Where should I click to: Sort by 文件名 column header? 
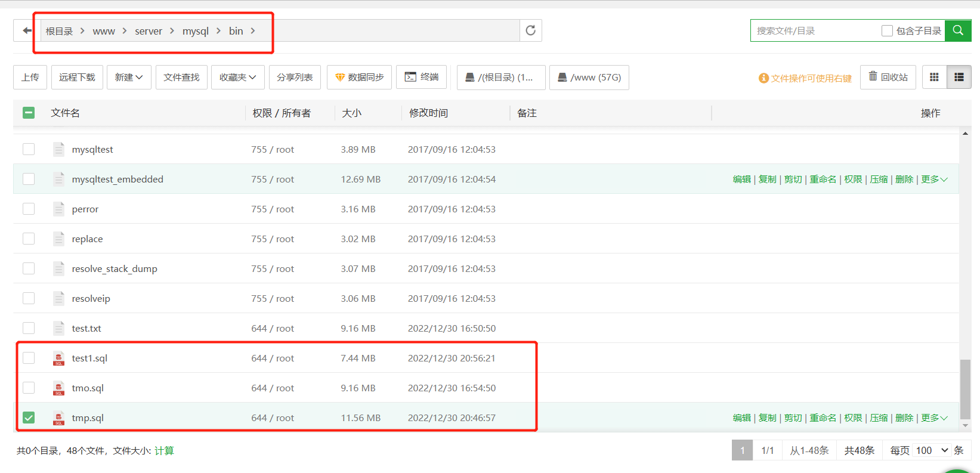point(65,113)
